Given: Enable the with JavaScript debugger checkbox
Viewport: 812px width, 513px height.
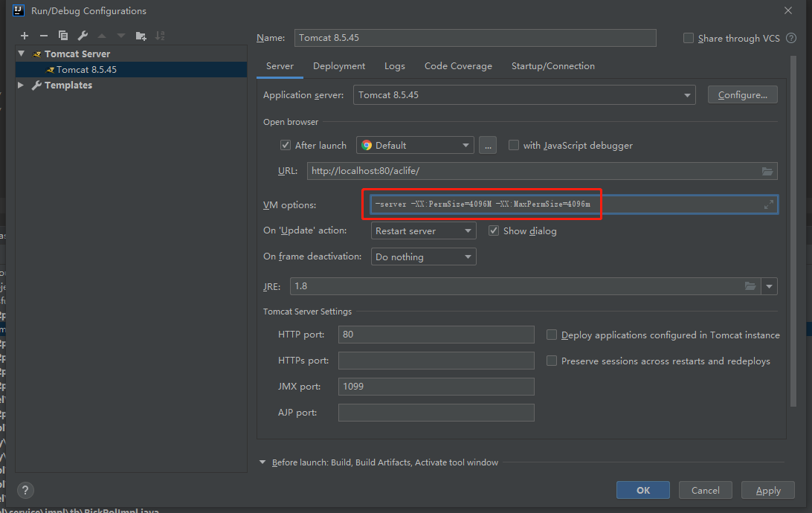Looking at the screenshot, I should click(514, 145).
